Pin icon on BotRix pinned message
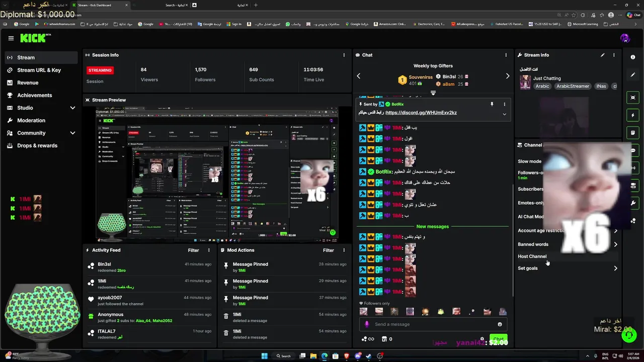This screenshot has height=362, width=644. (492, 104)
